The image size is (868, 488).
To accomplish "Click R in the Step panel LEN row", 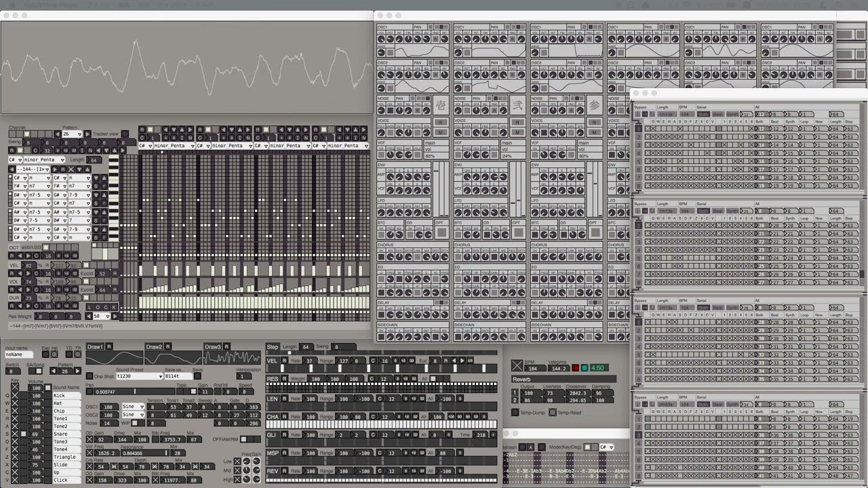I will coord(285,399).
